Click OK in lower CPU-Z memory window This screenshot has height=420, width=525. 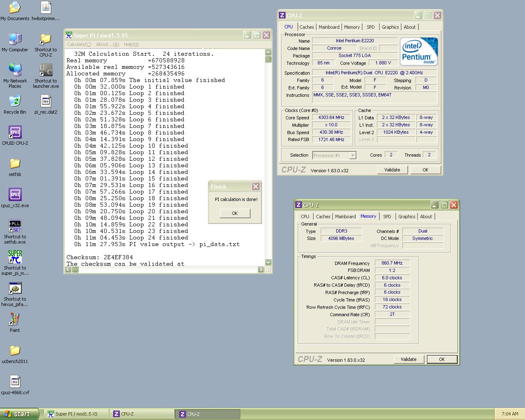[442, 359]
